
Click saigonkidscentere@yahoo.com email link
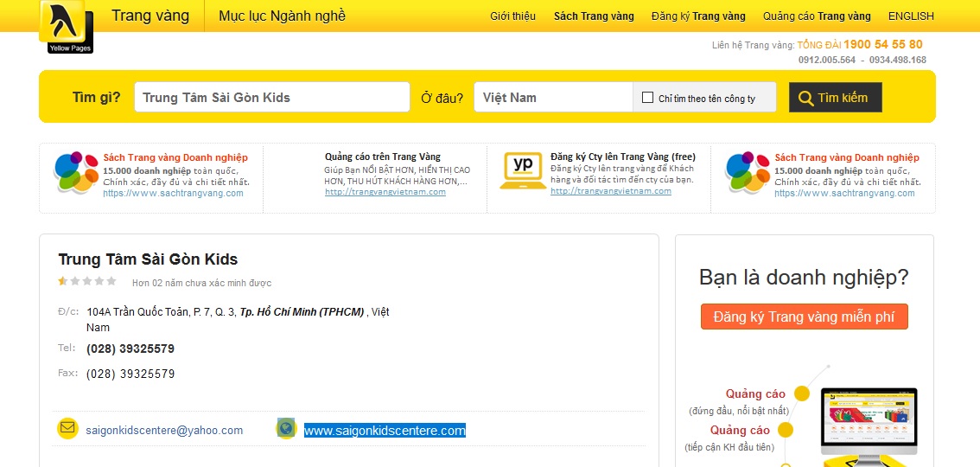(x=164, y=430)
